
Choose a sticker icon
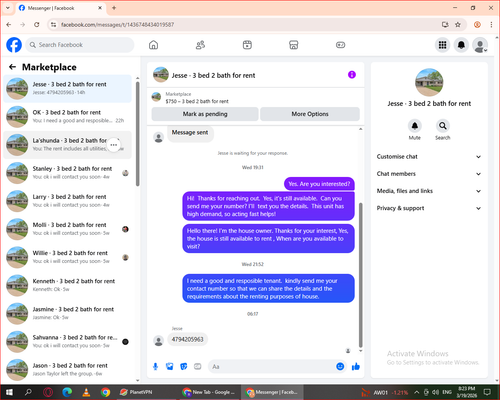[184, 367]
